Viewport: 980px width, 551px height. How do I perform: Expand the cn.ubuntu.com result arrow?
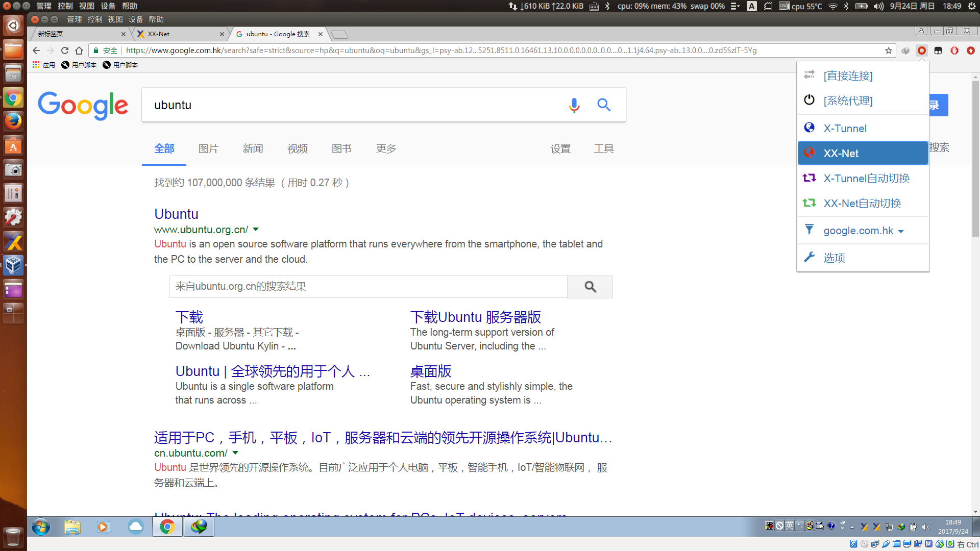click(x=235, y=453)
